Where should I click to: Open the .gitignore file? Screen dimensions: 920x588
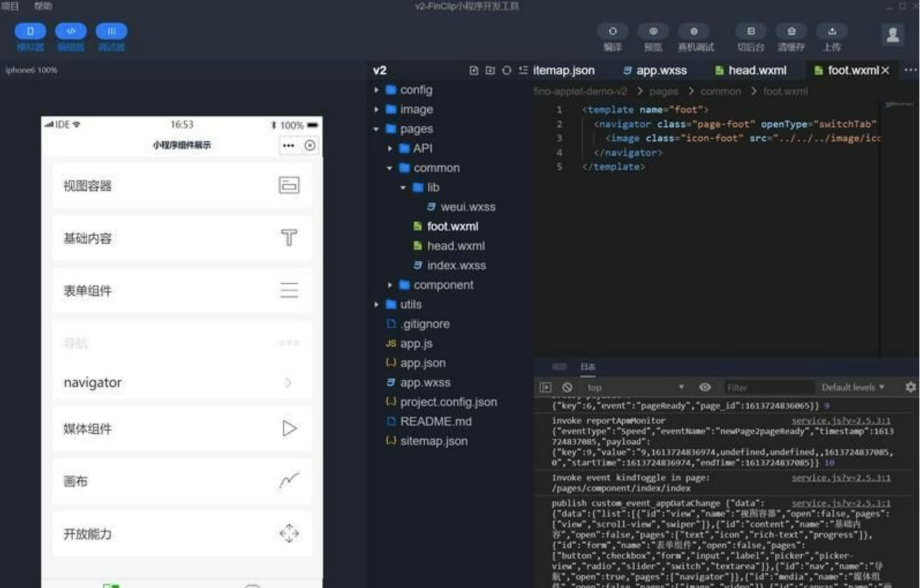[x=418, y=325]
